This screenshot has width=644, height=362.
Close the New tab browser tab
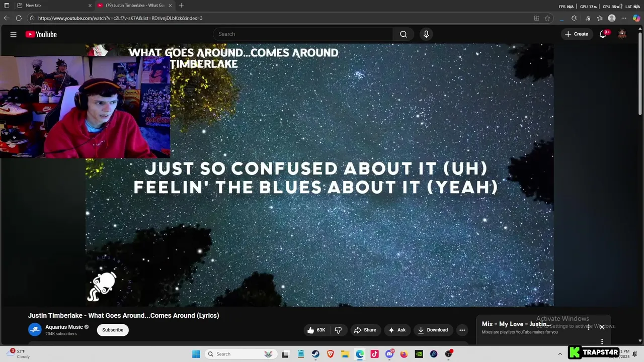click(90, 5)
